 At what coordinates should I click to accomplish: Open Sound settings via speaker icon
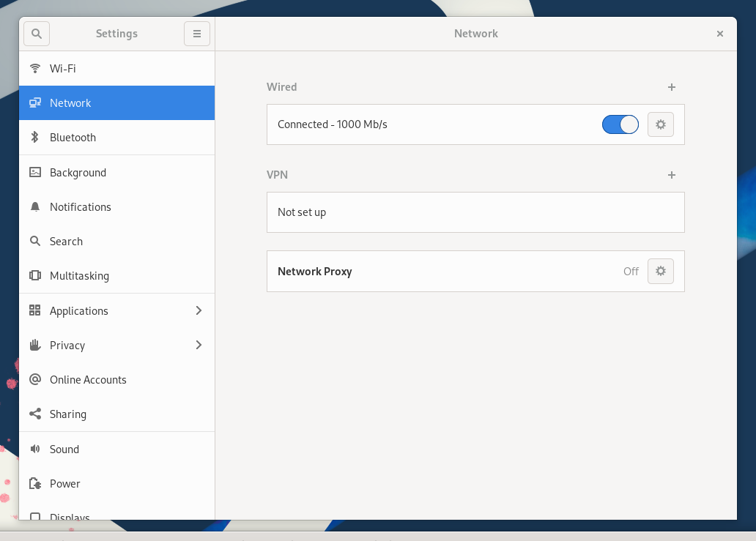point(35,449)
